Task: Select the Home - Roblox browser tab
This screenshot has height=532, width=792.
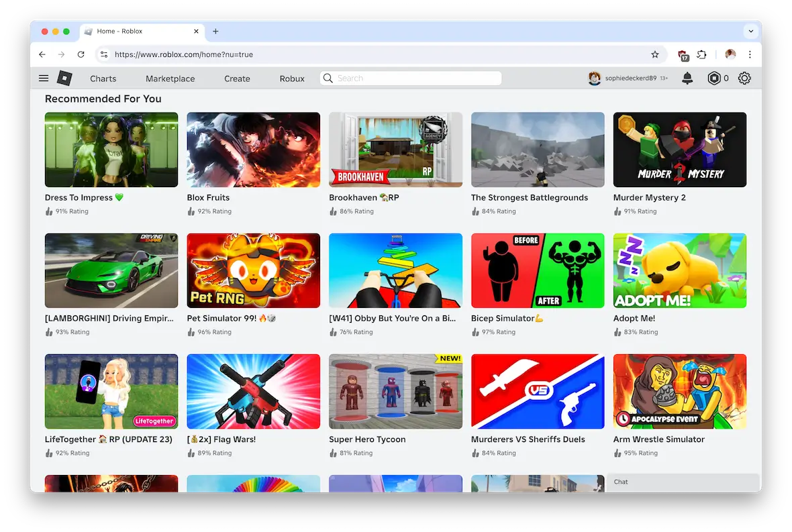Action: point(142,32)
